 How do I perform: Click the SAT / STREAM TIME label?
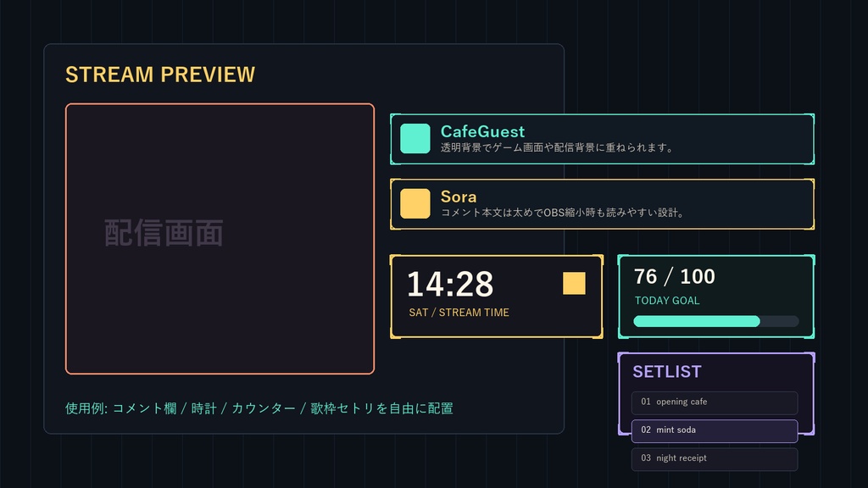pyautogui.click(x=459, y=313)
